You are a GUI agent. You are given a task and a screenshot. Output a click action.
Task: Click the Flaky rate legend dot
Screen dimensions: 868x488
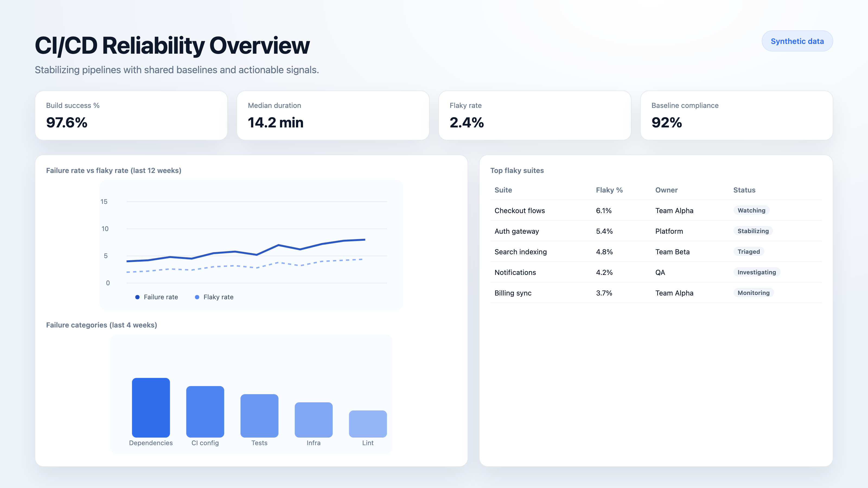point(197,297)
